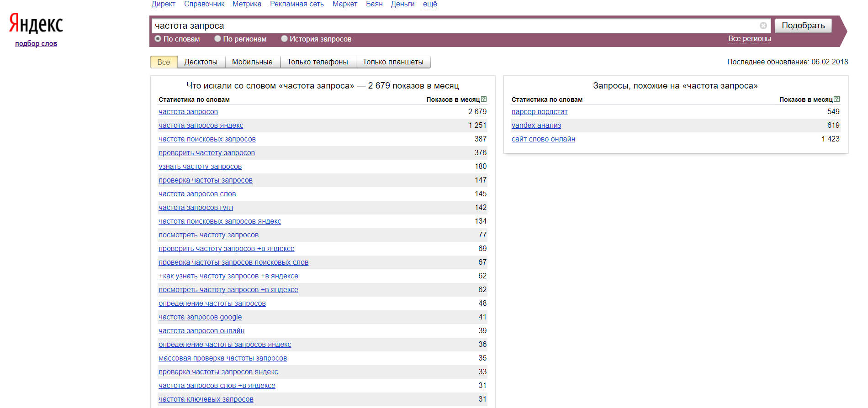The image size is (868, 408).
Task: Open query 'проверка частоты запросов поисковых слов'
Action: pos(233,262)
